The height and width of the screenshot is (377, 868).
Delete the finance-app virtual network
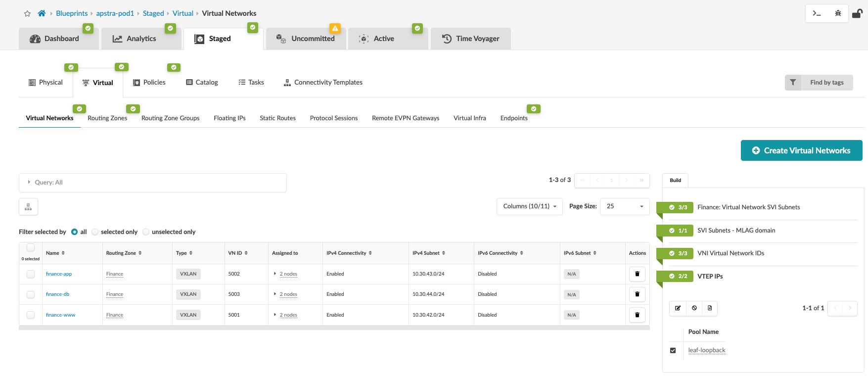point(637,274)
